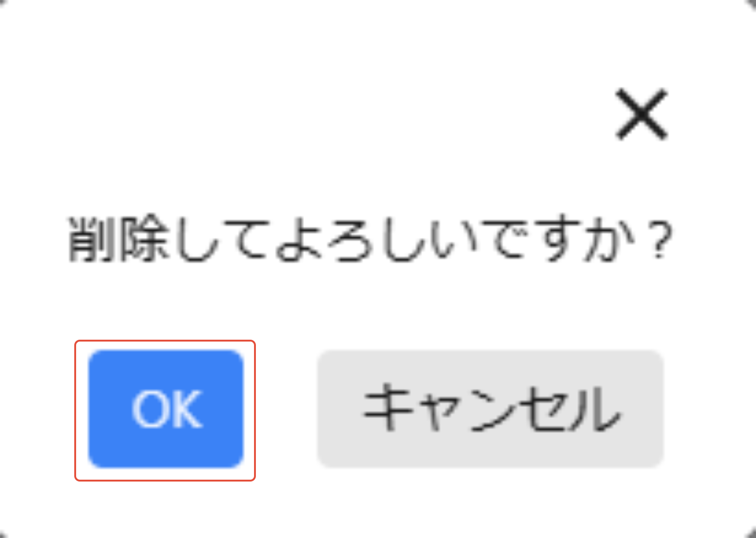
Task: Choose OK to delete the item
Action: coord(166,409)
